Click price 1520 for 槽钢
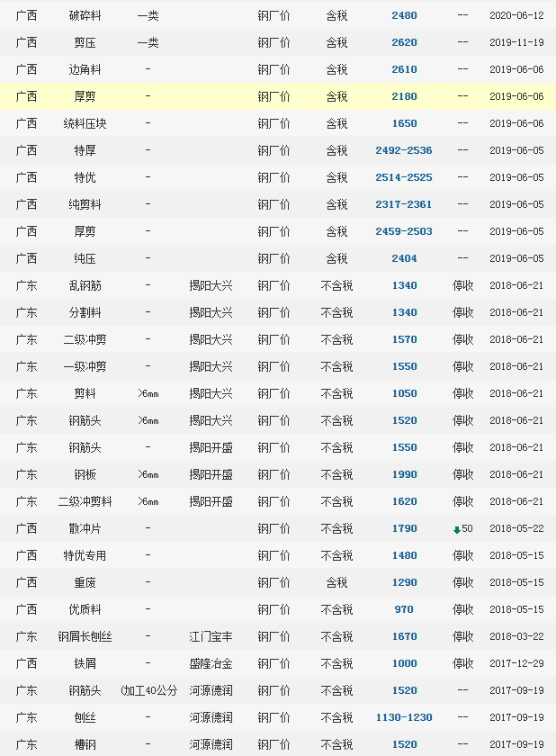Image resolution: width=556 pixels, height=756 pixels. (x=404, y=744)
